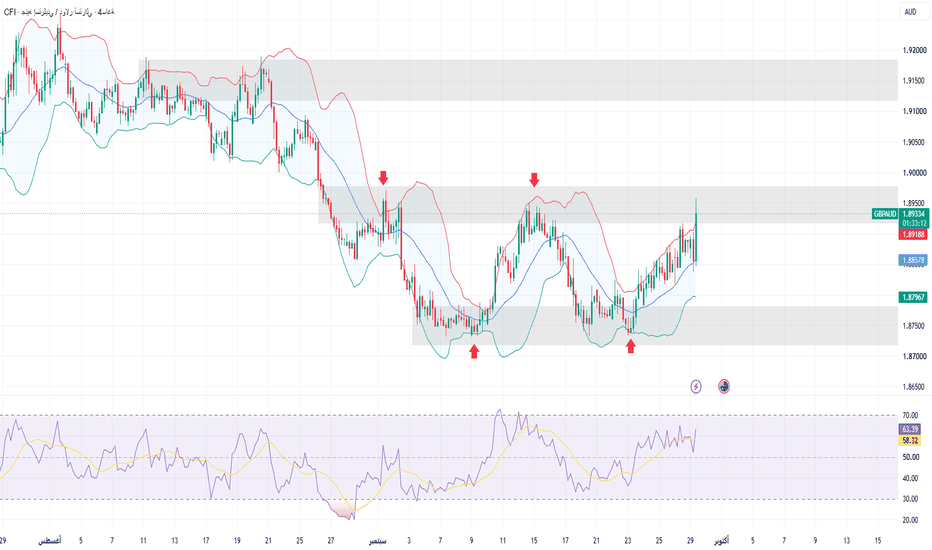
Task: Click the 1.89334 current price label
Action: (x=914, y=214)
